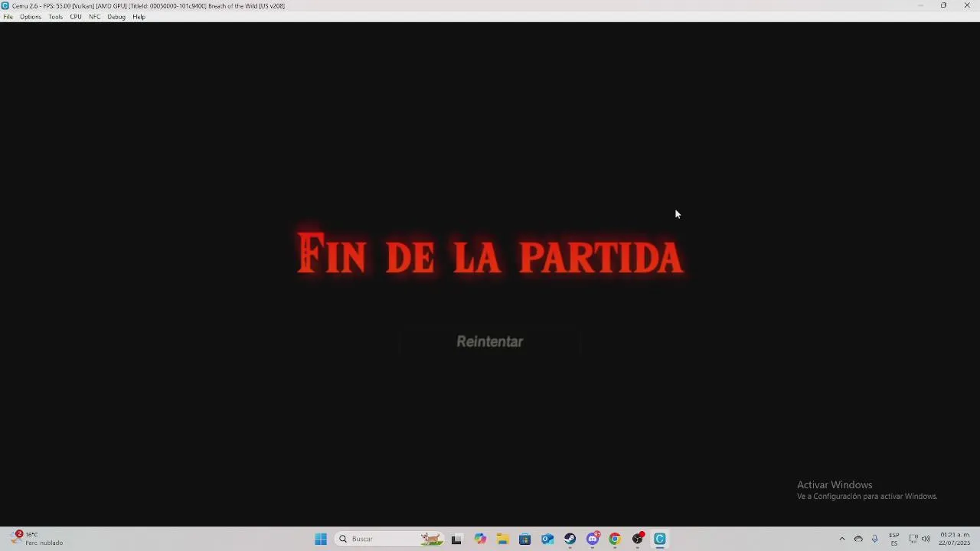Show hidden system tray icons
This screenshot has width=980, height=551.
point(842,539)
